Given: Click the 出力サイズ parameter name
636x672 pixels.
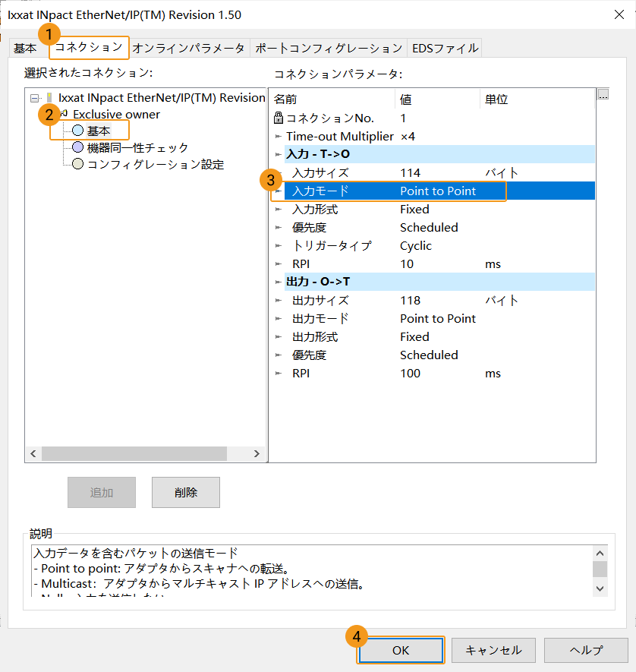Looking at the screenshot, I should pyautogui.click(x=320, y=301).
